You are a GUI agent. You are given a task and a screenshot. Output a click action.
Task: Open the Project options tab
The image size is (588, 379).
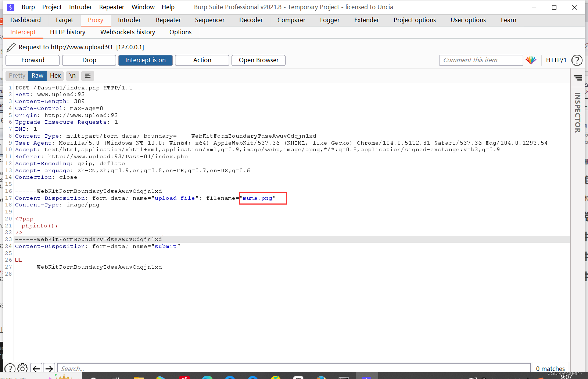(415, 20)
